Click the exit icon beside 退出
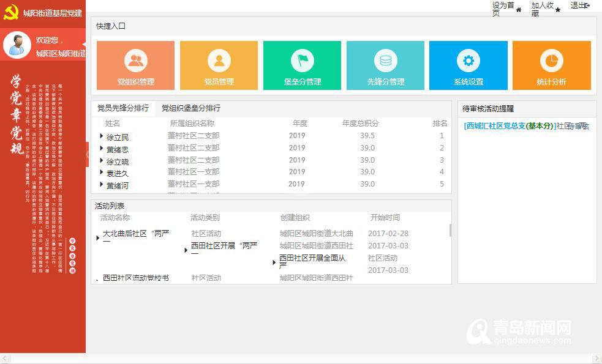Image resolution: width=602 pixels, height=364 pixels. [587, 6]
